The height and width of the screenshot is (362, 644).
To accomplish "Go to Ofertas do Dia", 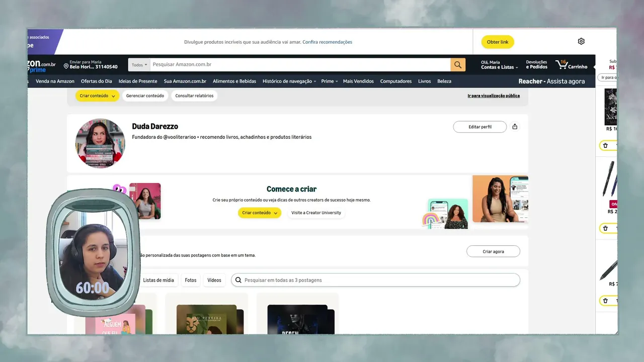I will point(97,81).
